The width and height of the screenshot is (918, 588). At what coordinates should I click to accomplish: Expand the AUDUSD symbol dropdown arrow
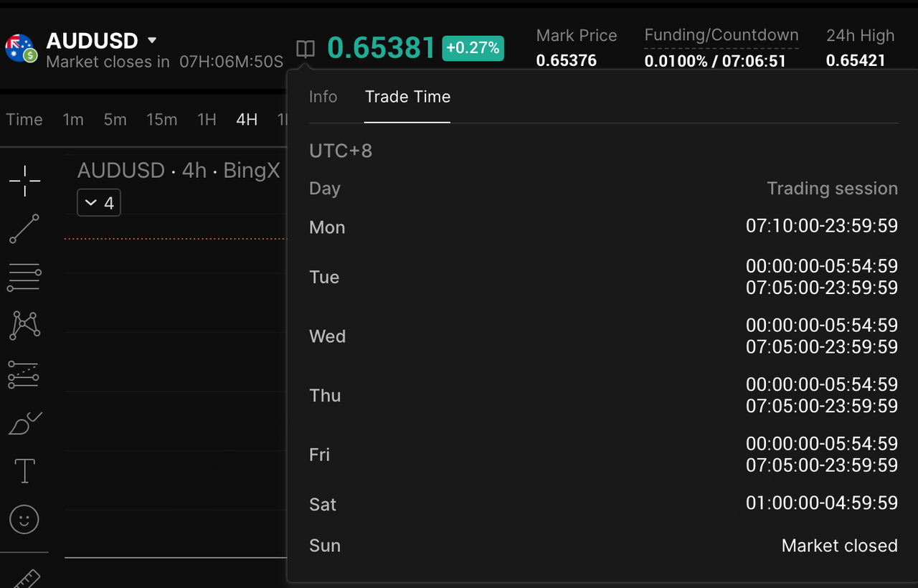coord(152,40)
